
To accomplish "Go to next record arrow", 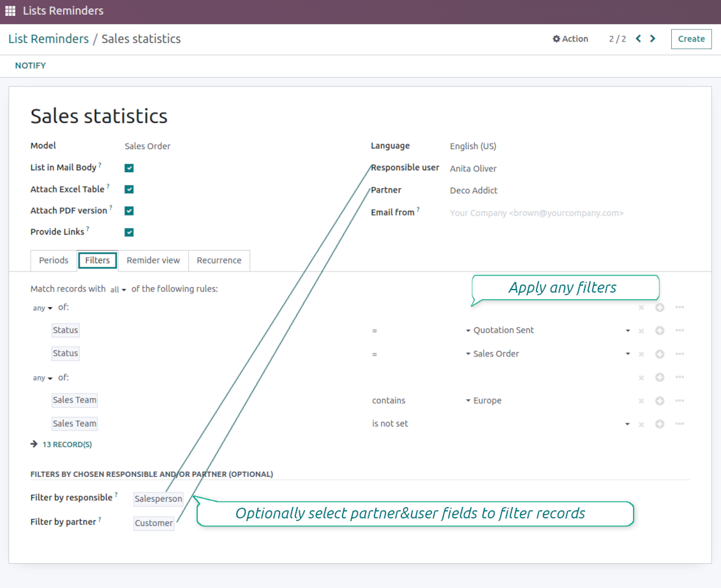I will coord(653,39).
